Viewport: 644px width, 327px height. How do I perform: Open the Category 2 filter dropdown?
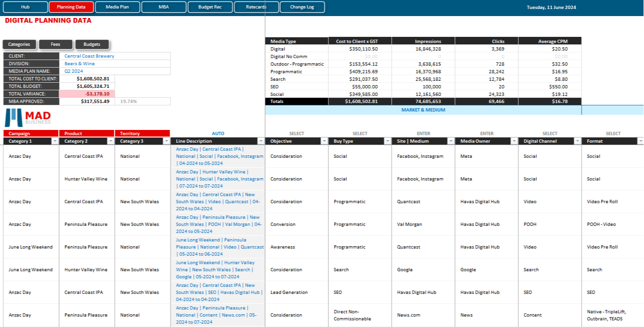point(111,141)
